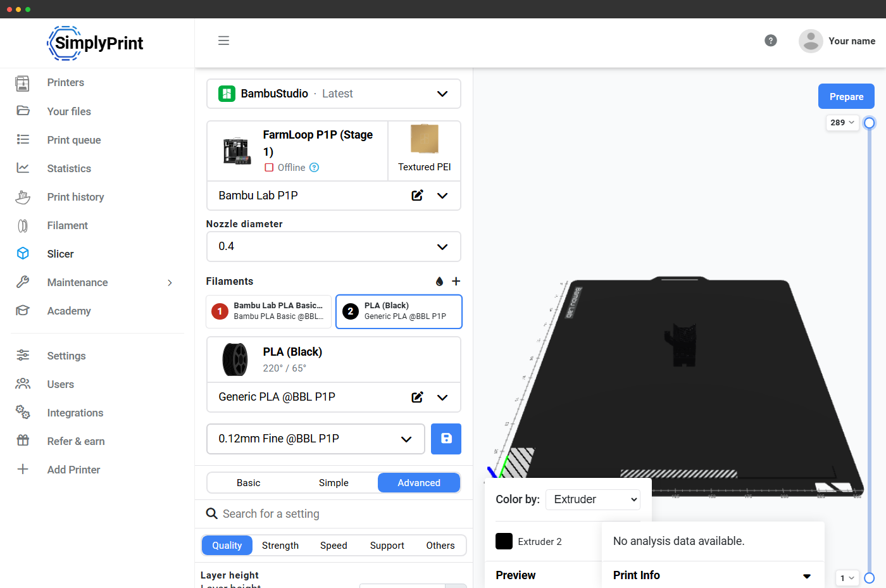Screen dimensions: 886x588
Task: Collapse the Print Info section arrow
Action: coord(807,576)
